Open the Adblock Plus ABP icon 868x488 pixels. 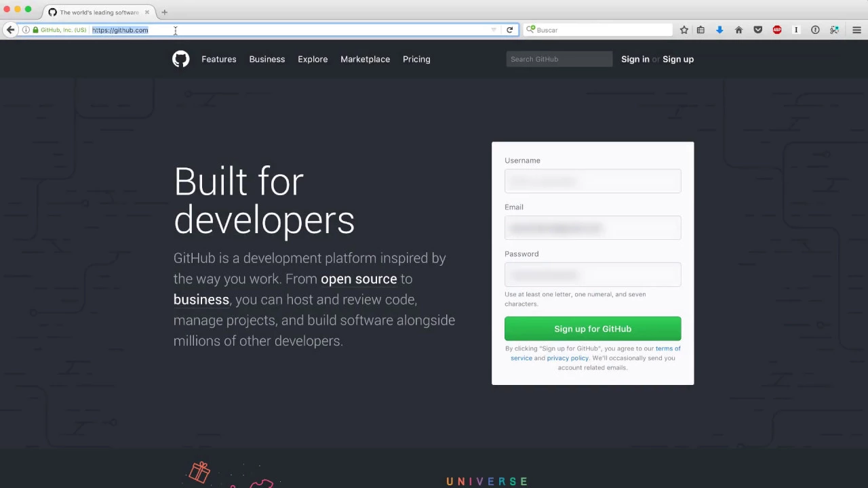tap(777, 30)
